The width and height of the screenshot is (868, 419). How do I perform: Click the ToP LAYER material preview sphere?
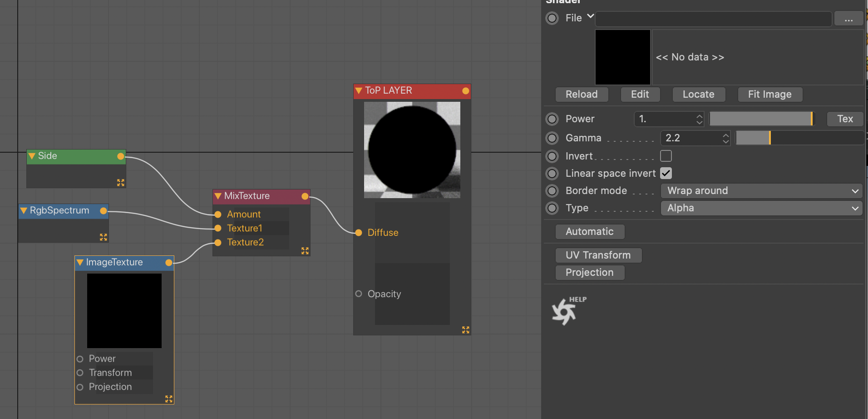412,150
